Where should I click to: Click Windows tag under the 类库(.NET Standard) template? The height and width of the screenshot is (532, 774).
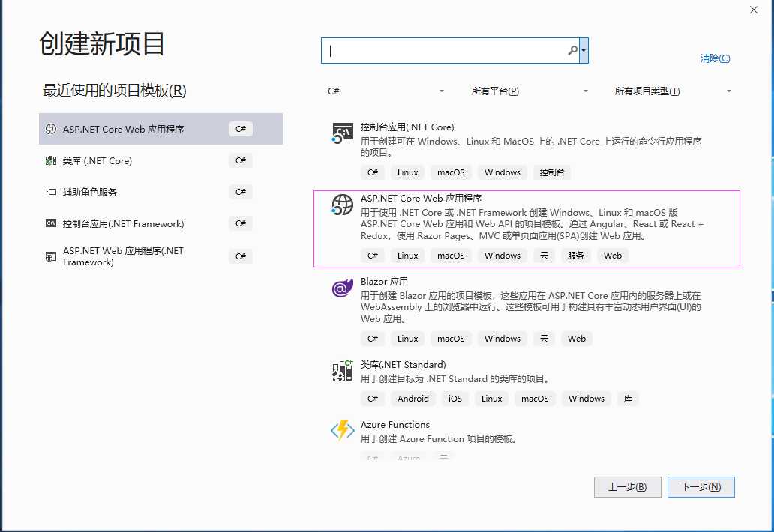(586, 399)
